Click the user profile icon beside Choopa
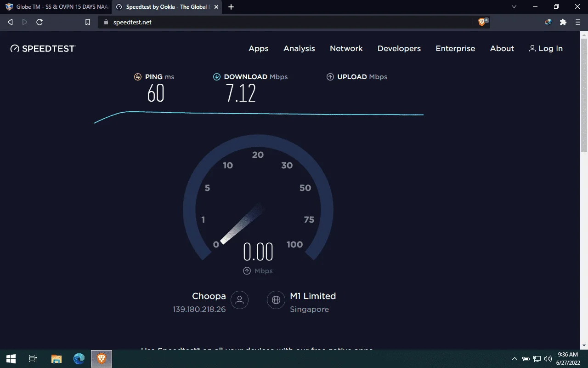Viewport: 588px width, 368px height. pyautogui.click(x=239, y=300)
